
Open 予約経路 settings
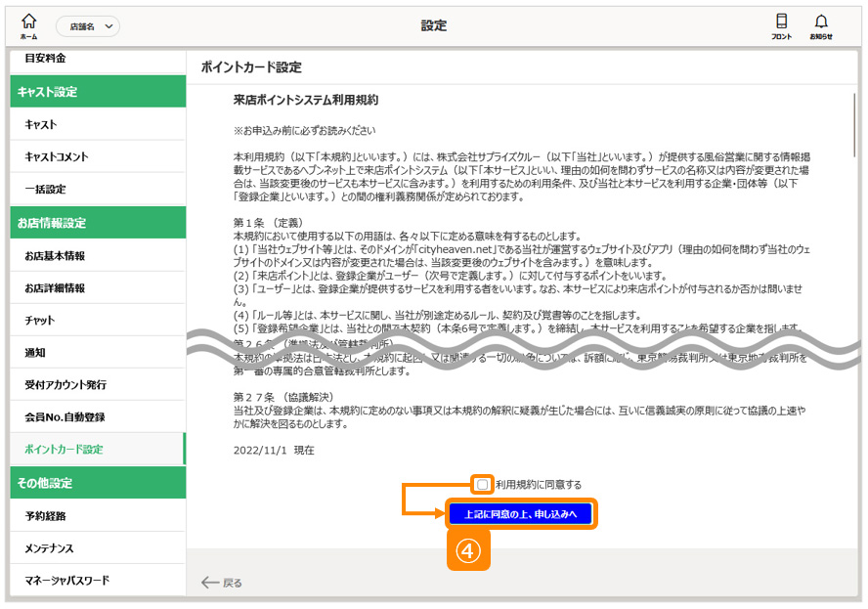tap(45, 516)
